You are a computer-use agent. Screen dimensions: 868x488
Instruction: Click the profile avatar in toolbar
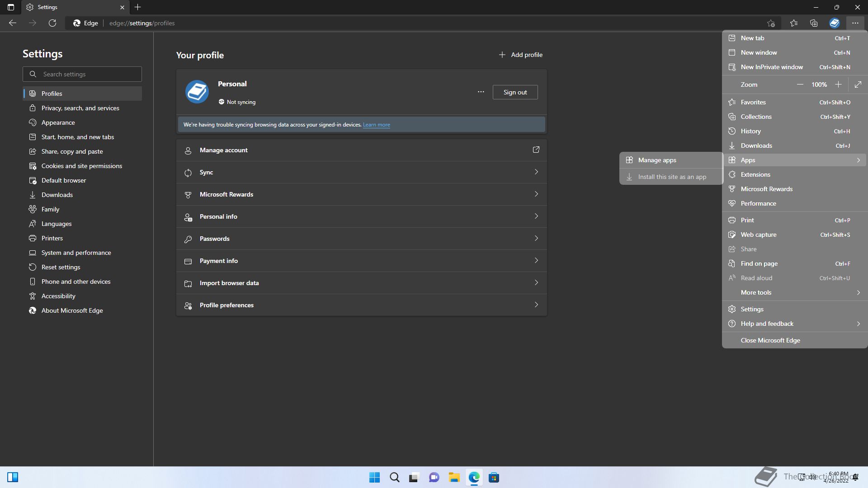point(835,23)
